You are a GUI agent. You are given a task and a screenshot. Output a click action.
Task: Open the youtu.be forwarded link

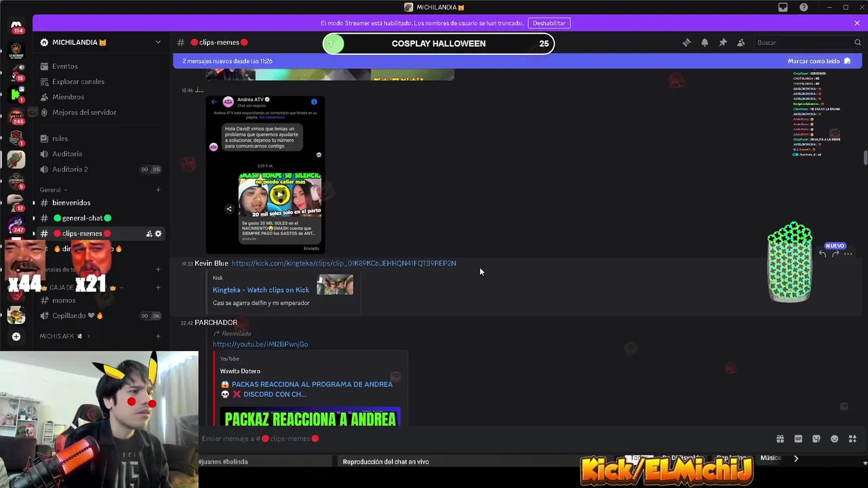[260, 344]
